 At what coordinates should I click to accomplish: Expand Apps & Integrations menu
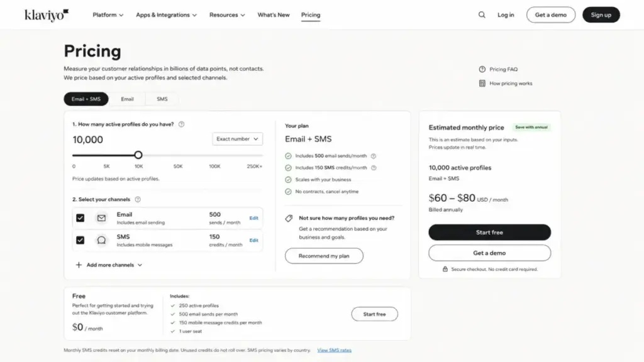(166, 15)
